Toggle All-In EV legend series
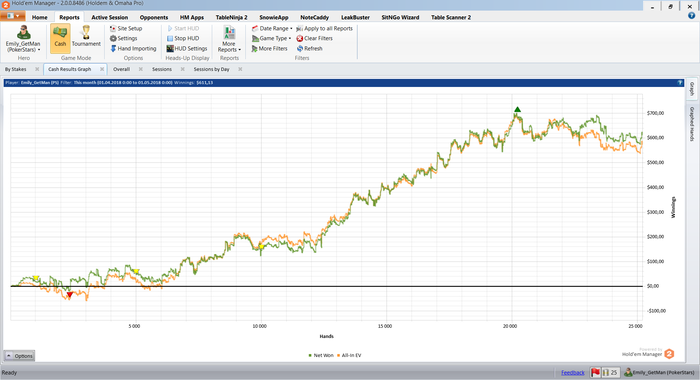This screenshot has height=380, width=700. pos(349,355)
